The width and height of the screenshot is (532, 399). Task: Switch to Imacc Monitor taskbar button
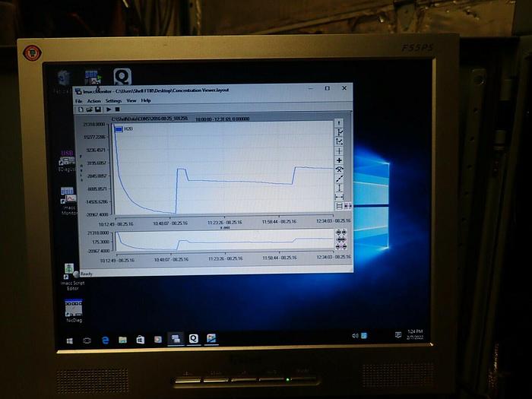tap(176, 339)
